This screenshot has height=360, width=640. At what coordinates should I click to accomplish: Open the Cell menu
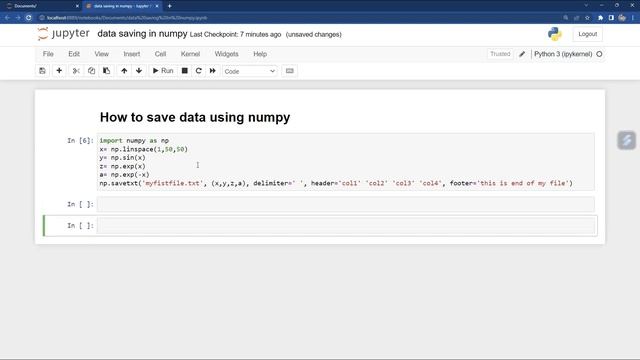[x=160, y=54]
